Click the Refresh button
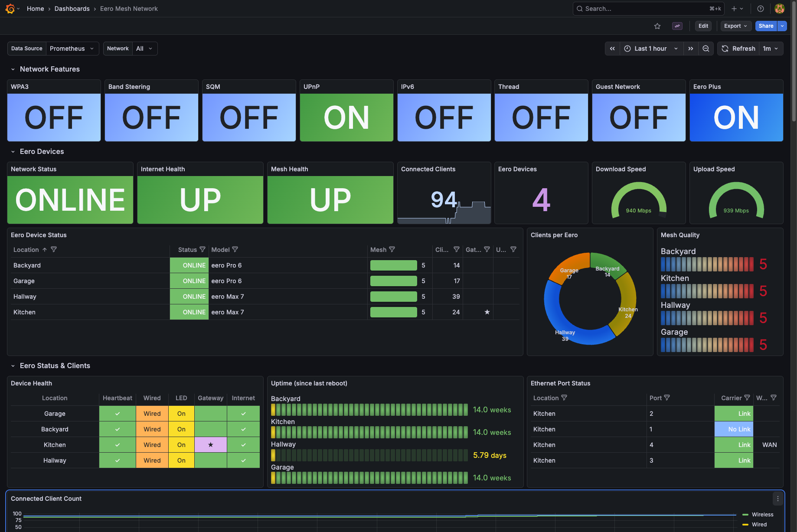The width and height of the screenshot is (797, 532). click(x=738, y=49)
